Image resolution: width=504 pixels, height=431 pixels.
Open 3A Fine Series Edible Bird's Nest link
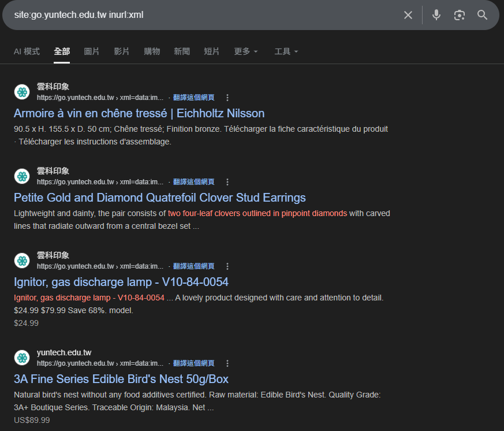tap(121, 379)
